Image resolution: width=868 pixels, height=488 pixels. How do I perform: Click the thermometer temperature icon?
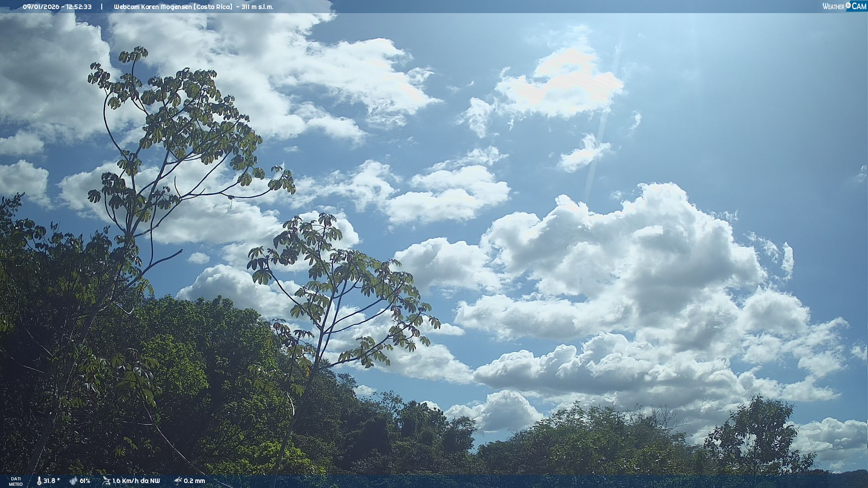click(39, 481)
